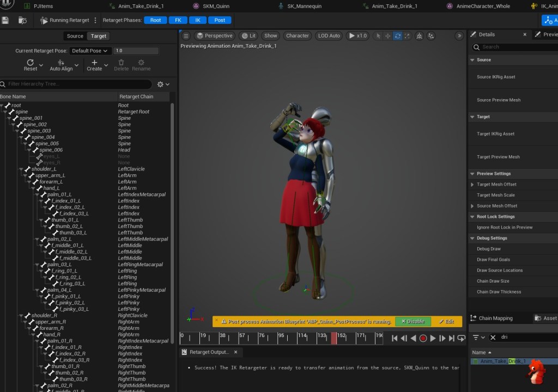Click the Filter Hierarchy Tree search field
Viewport: 558px width, 392px height.
pos(76,84)
